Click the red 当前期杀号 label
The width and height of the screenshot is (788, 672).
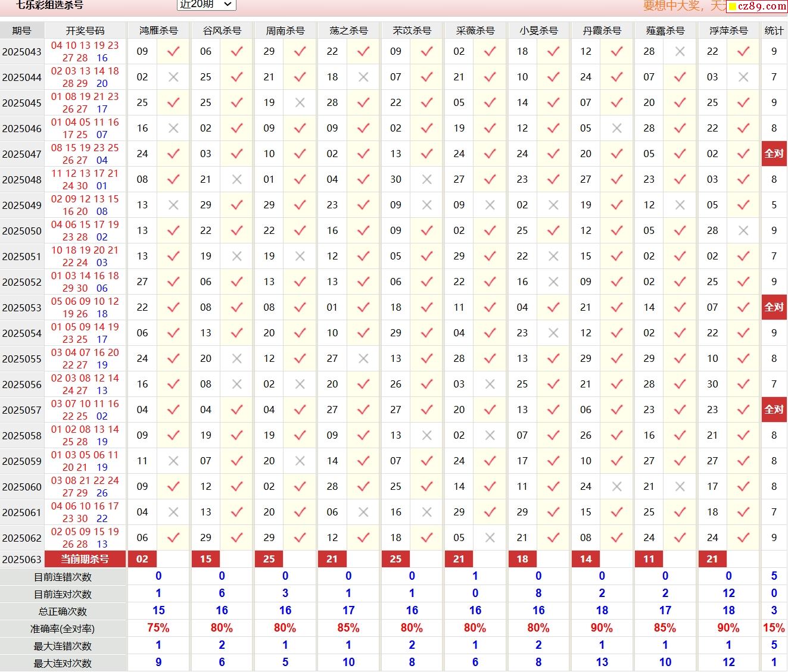click(85, 559)
